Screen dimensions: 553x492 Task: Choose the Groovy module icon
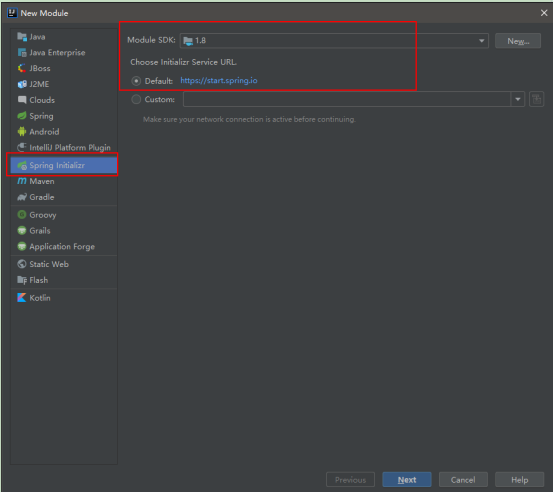(x=22, y=214)
